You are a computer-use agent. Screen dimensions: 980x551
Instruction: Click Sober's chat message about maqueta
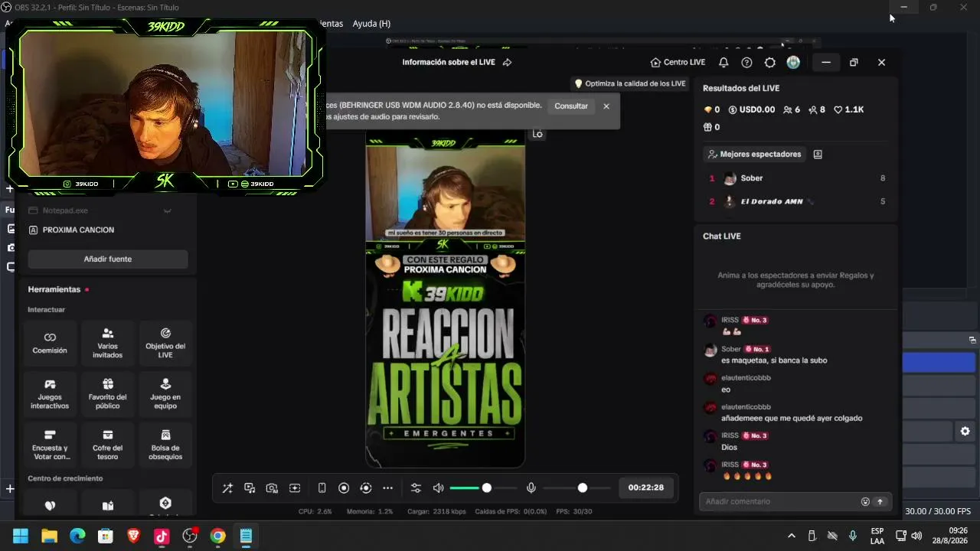click(774, 360)
